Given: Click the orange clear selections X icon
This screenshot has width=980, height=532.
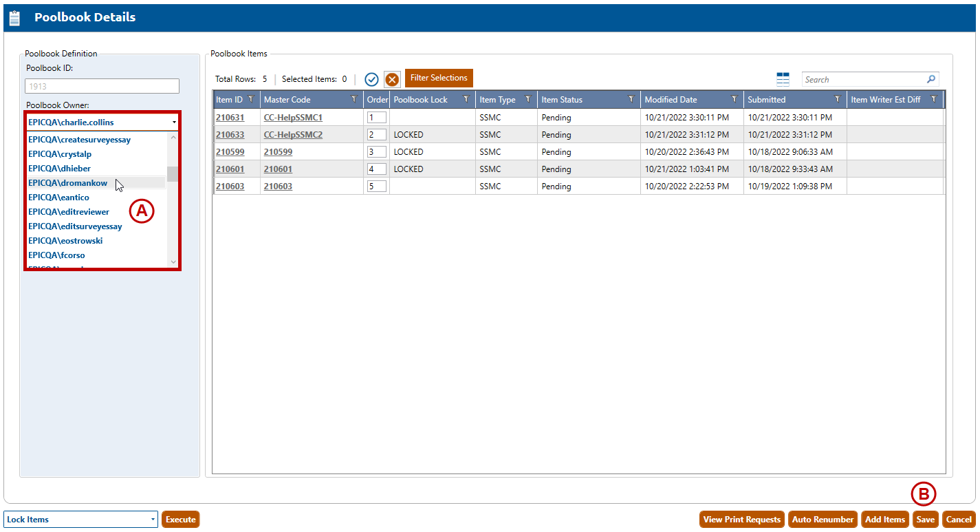Looking at the screenshot, I should click(x=392, y=79).
